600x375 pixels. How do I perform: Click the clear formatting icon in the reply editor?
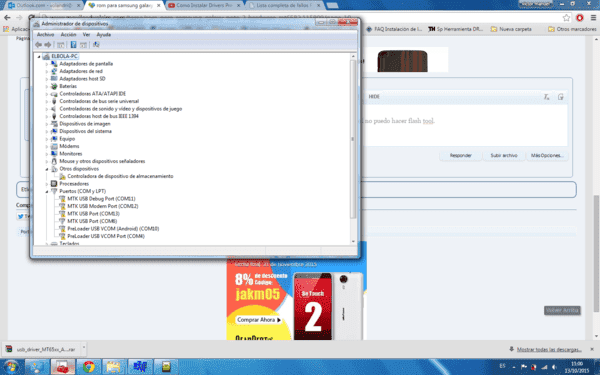547,97
